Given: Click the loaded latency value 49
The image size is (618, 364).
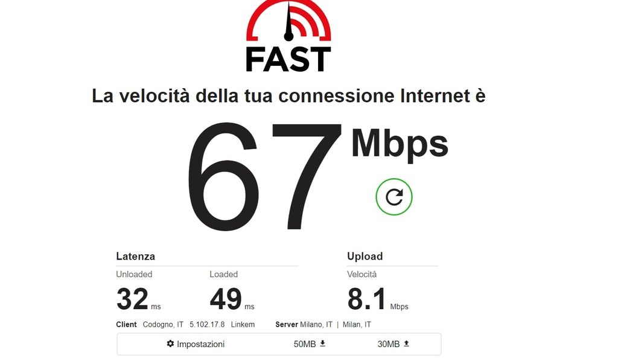Looking at the screenshot, I should pos(226,299).
